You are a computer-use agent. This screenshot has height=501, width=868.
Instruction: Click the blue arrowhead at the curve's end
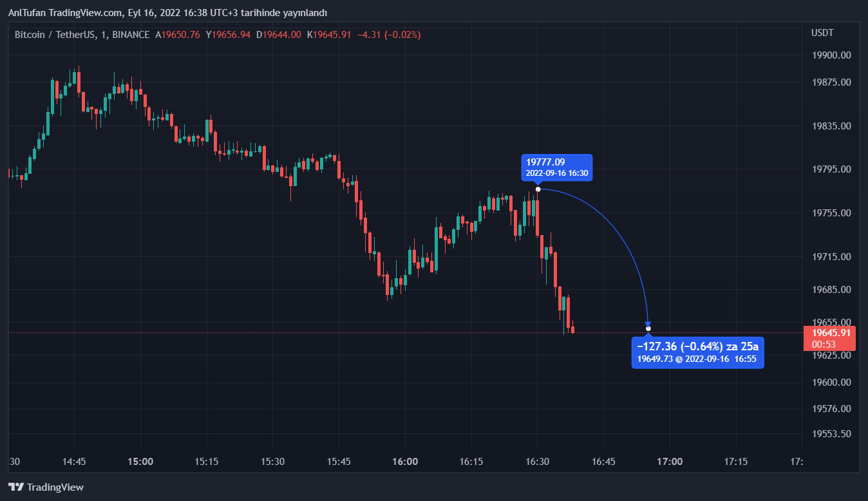648,323
